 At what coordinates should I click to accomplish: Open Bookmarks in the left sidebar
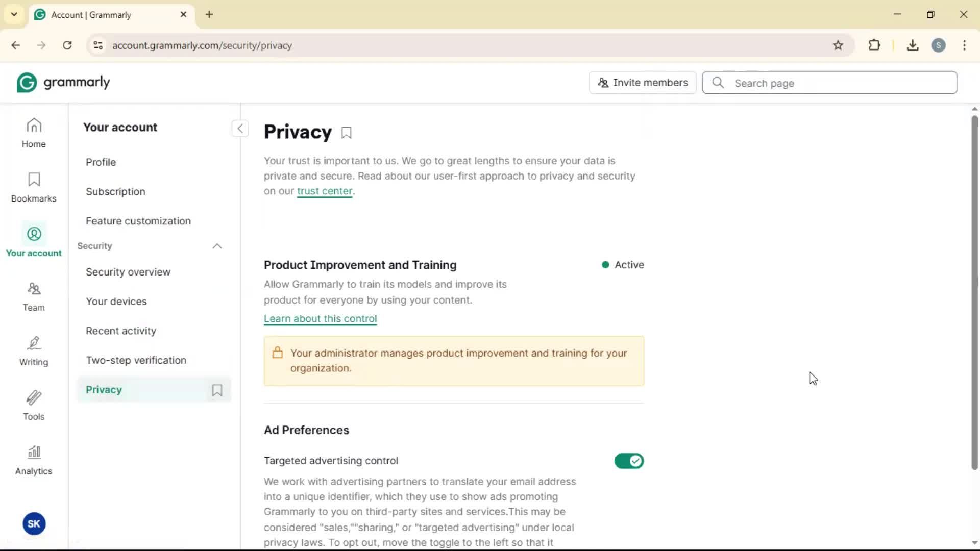tap(34, 187)
